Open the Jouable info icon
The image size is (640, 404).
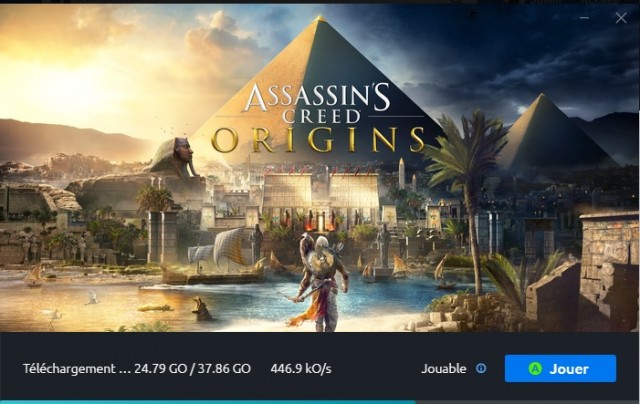pos(481,368)
